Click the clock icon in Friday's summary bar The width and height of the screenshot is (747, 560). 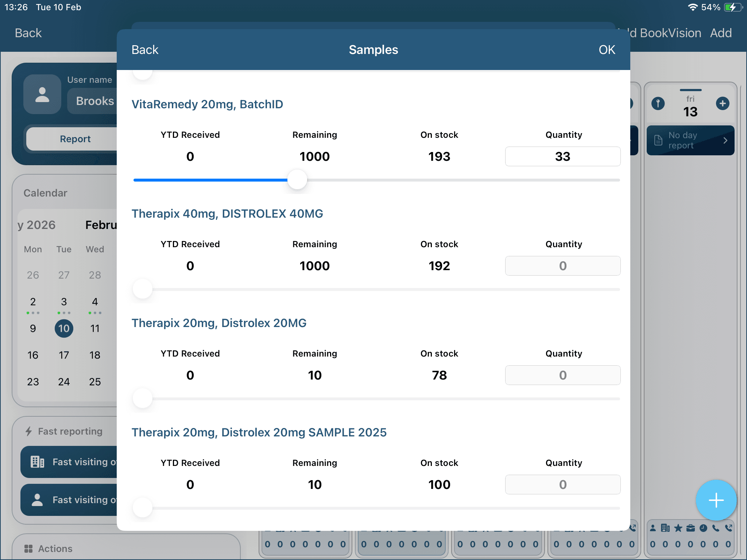[703, 528]
